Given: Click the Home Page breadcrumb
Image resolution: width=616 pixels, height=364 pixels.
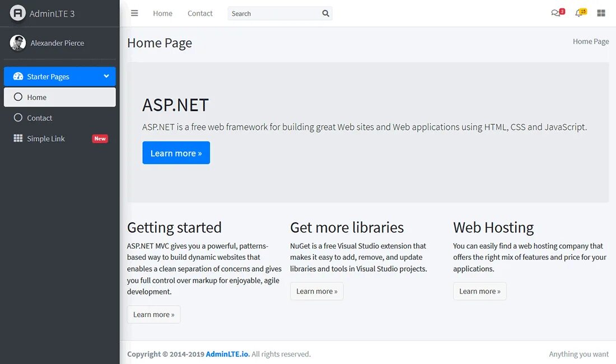Looking at the screenshot, I should 591,41.
